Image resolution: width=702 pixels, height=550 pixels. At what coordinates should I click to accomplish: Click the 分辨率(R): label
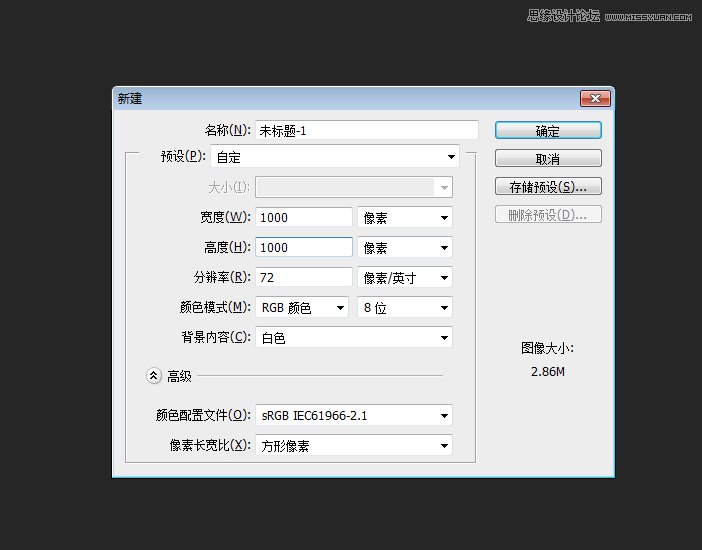222,277
